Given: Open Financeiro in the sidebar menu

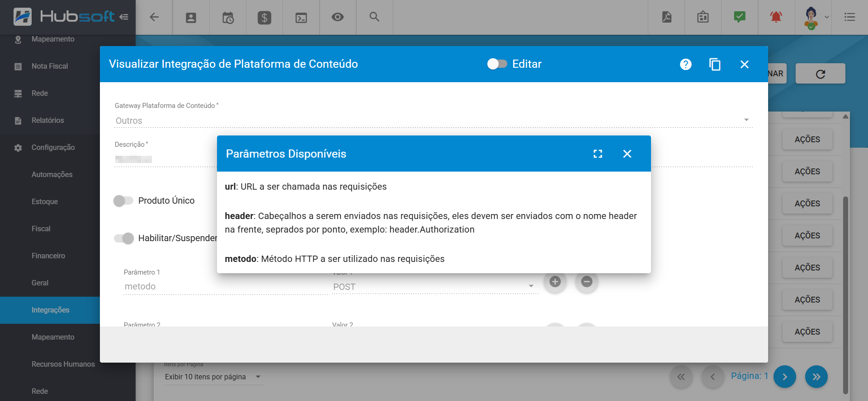Looking at the screenshot, I should [x=48, y=256].
